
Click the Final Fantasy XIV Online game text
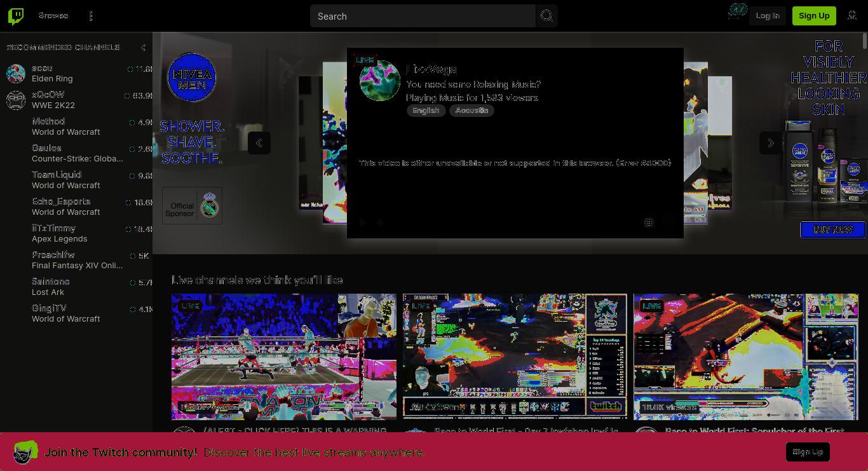[78, 266]
